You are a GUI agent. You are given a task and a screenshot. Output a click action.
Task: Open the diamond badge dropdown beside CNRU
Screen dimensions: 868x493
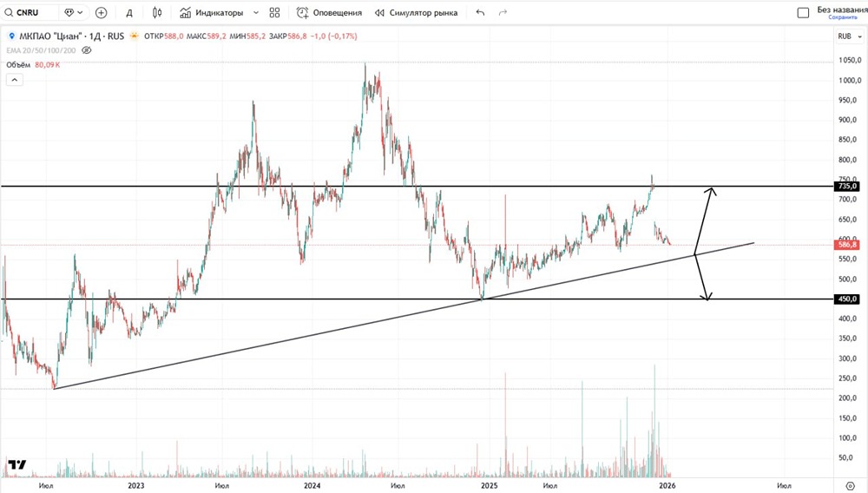pyautogui.click(x=74, y=12)
